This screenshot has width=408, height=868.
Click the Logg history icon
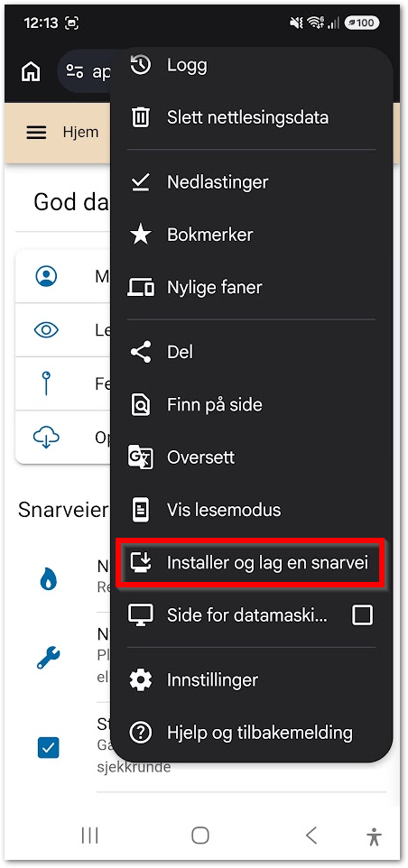(141, 65)
